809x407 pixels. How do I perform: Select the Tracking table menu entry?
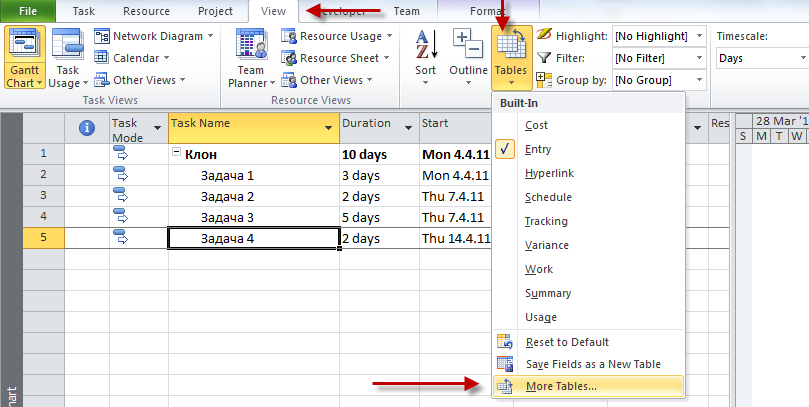pyautogui.click(x=545, y=222)
